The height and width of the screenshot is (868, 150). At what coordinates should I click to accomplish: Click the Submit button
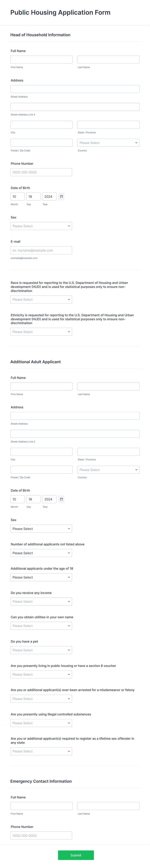[x=76, y=855]
